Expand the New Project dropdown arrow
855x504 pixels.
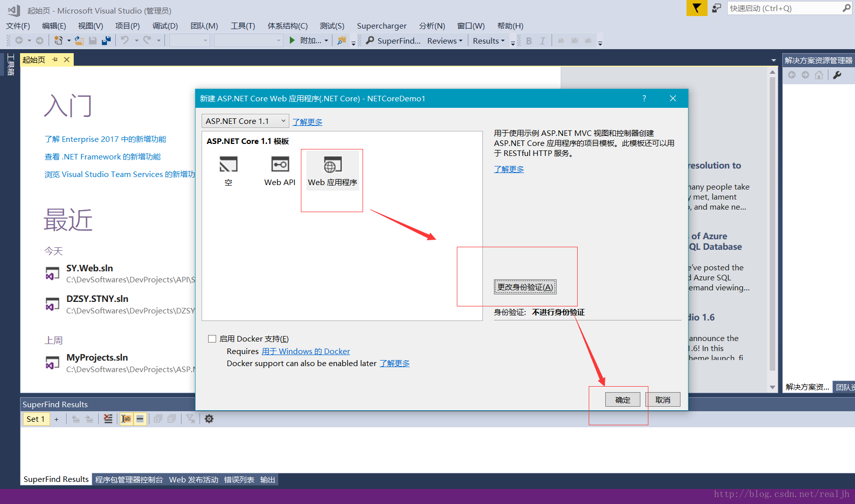[69, 41]
